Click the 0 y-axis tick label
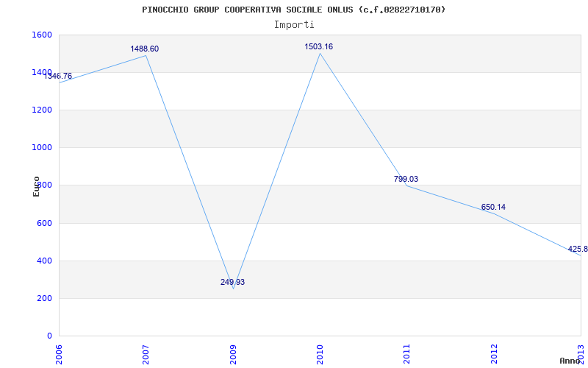This screenshot has width=588, height=368. click(x=49, y=336)
